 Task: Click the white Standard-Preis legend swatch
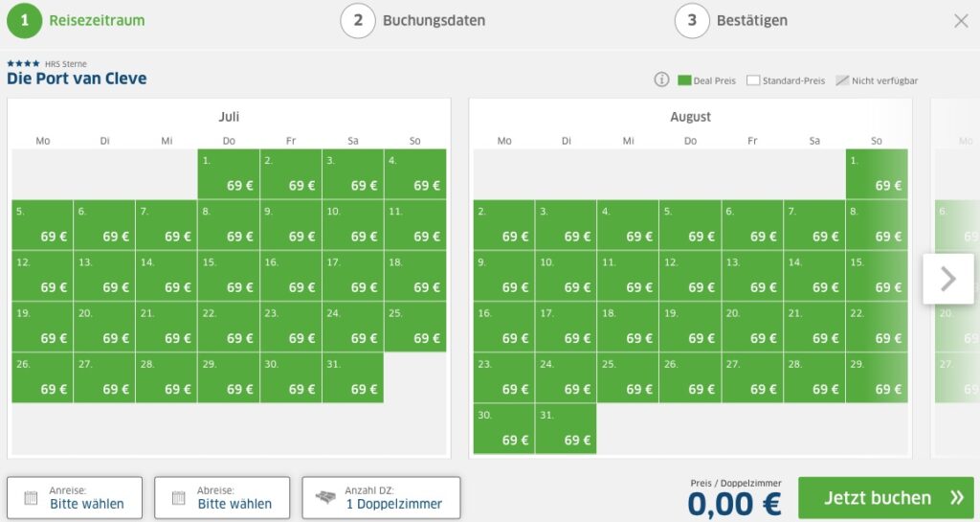753,80
